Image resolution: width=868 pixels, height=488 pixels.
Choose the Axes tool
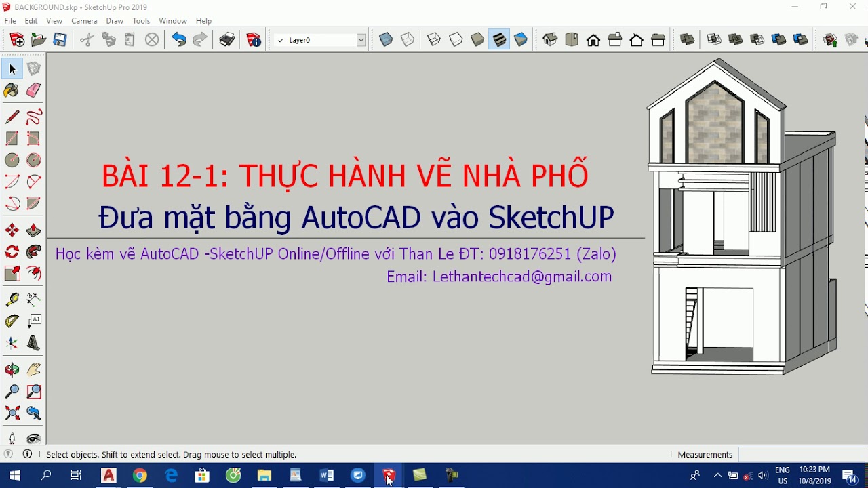pos(12,344)
